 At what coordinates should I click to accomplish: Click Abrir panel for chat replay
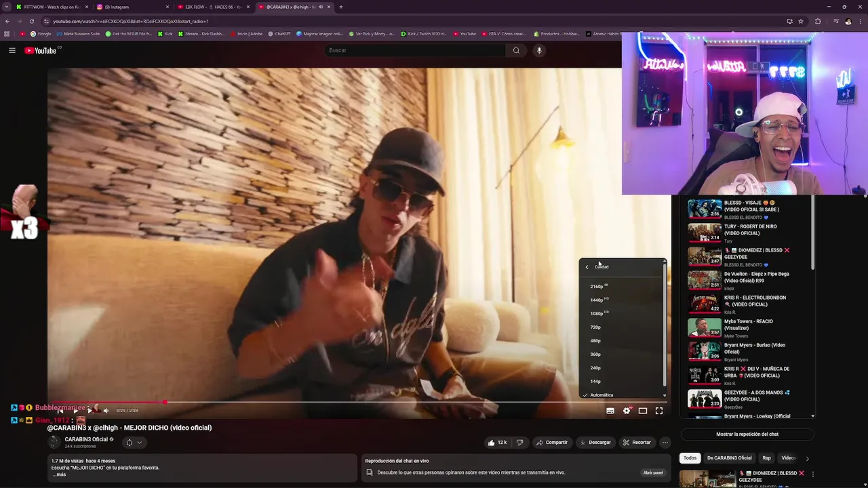click(653, 472)
